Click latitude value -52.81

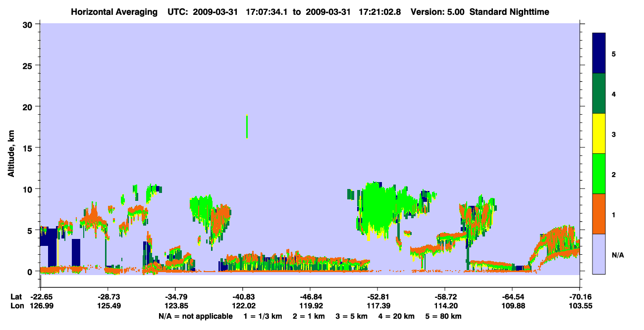(377, 297)
